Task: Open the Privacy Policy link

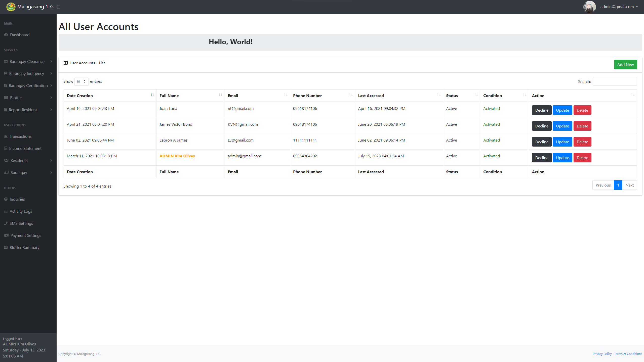Action: (x=602, y=354)
